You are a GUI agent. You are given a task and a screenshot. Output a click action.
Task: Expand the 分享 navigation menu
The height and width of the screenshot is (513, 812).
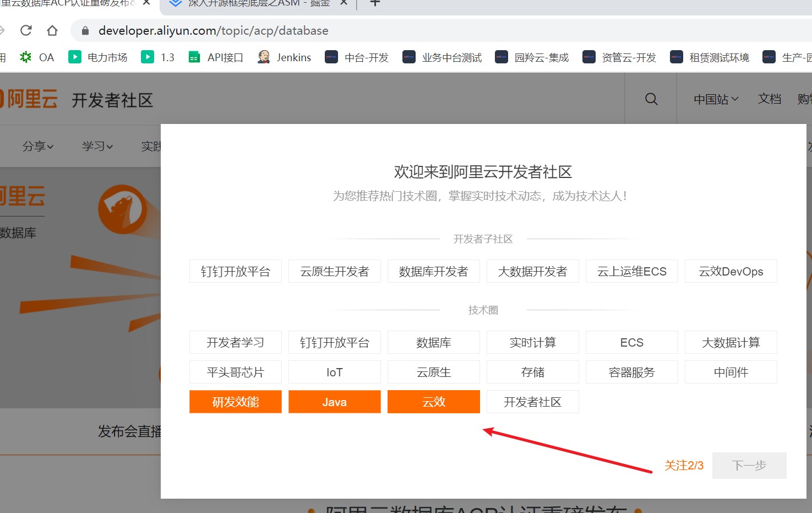pos(38,147)
